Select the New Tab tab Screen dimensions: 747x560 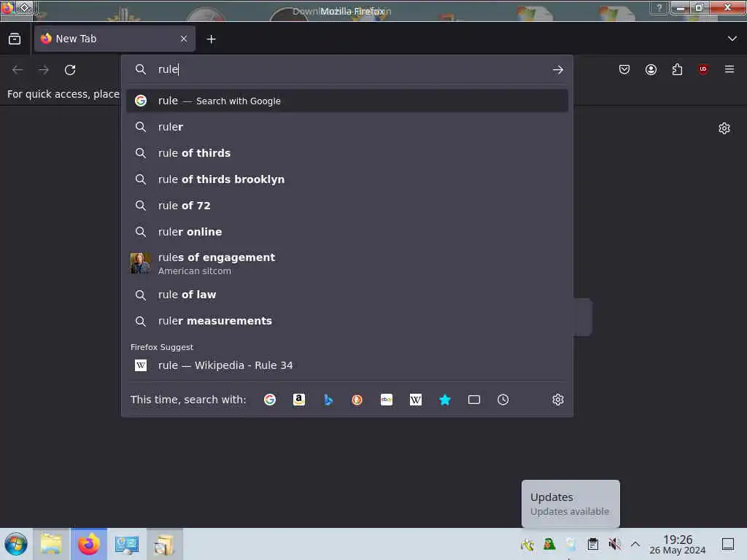pyautogui.click(x=115, y=39)
